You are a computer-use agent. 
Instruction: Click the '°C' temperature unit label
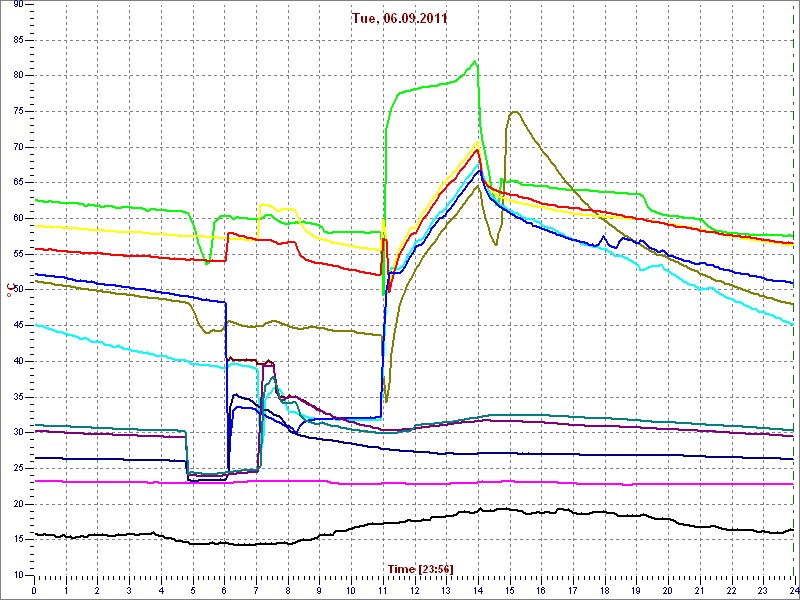click(x=9, y=290)
